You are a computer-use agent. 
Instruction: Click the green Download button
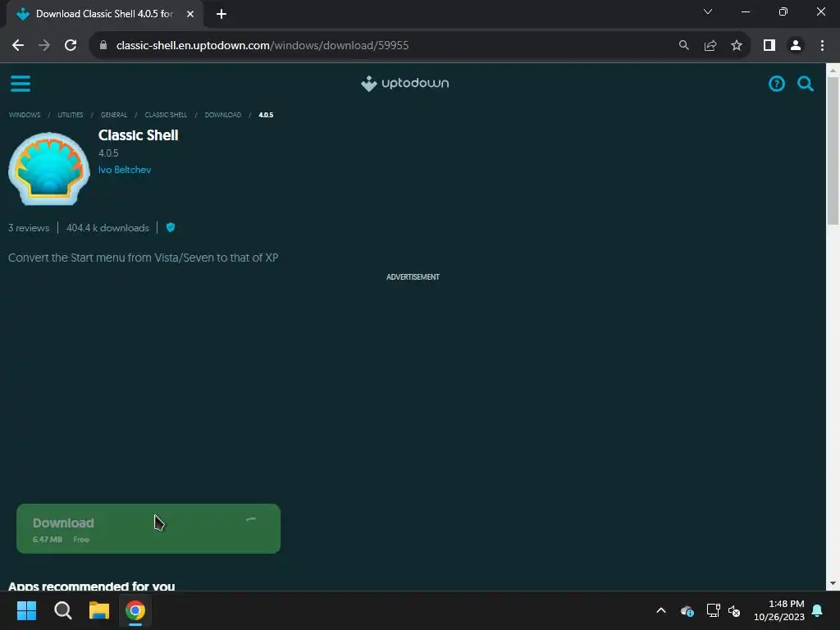(x=148, y=529)
